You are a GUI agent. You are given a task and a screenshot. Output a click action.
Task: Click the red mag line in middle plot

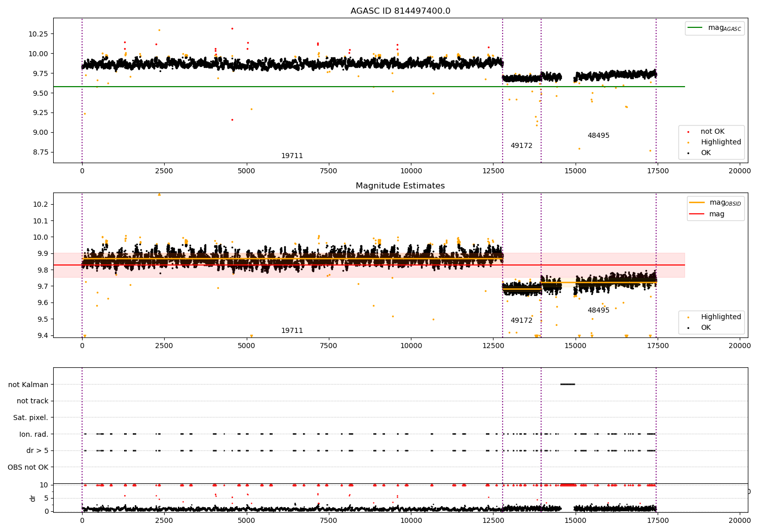369,265
